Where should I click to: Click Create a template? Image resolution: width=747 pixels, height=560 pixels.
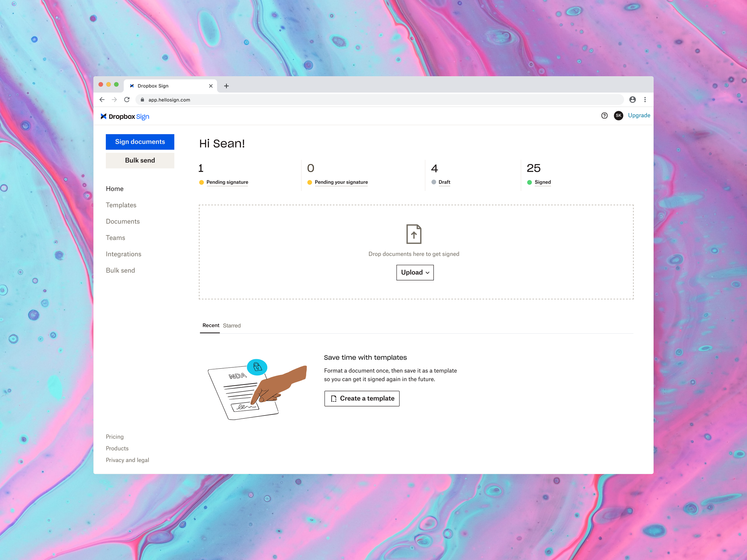pos(362,398)
